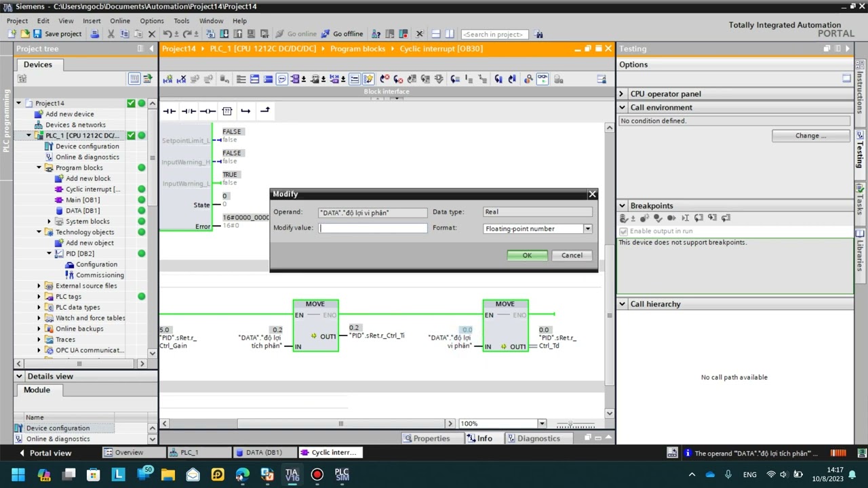The height and width of the screenshot is (488, 868).
Task: Click the Windows Start button
Action: click(18, 474)
